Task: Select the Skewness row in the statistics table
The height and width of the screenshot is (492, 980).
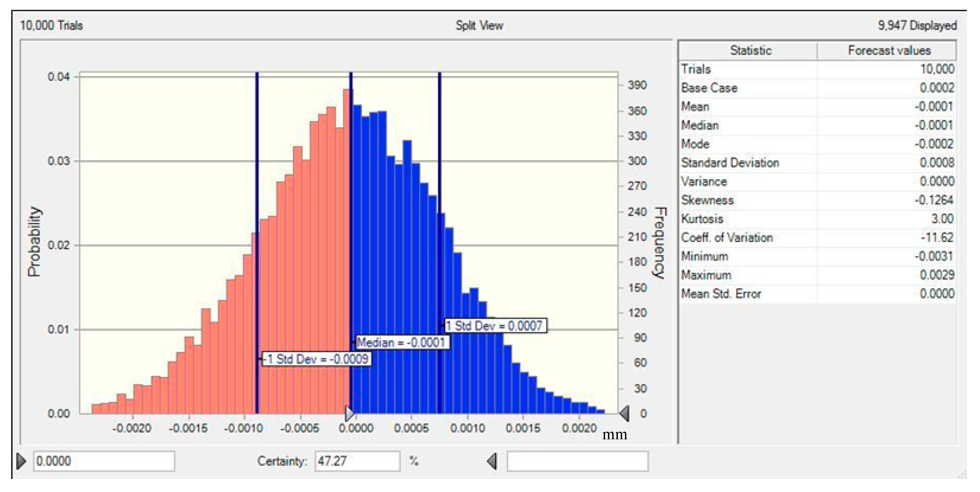Action: 817,200
